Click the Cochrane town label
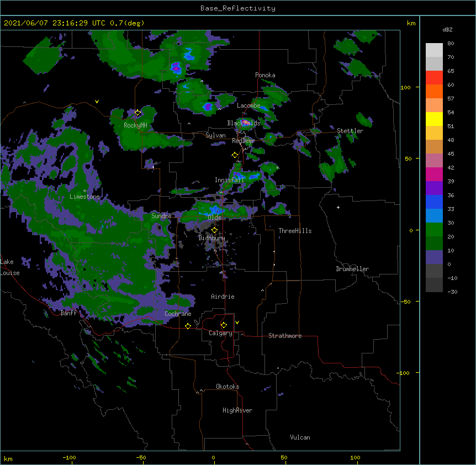The image size is (476, 465). pos(178,314)
